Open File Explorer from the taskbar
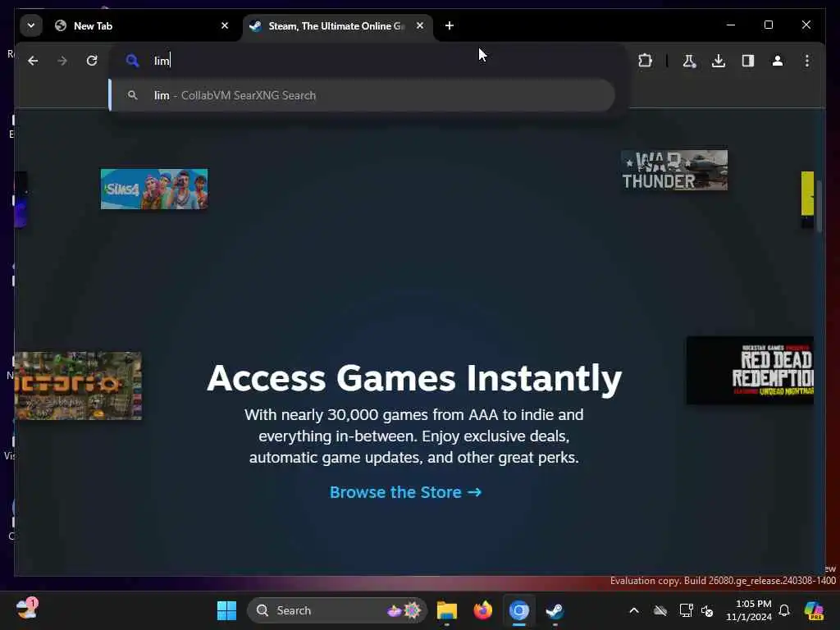 447,610
